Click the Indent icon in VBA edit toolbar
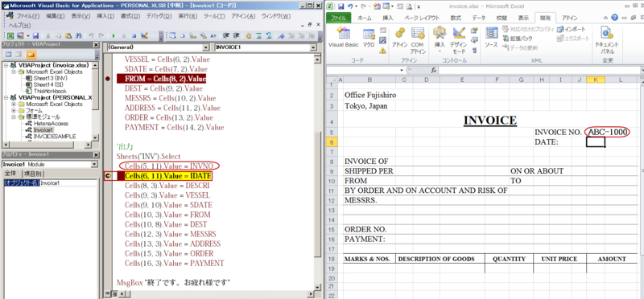 (226, 35)
